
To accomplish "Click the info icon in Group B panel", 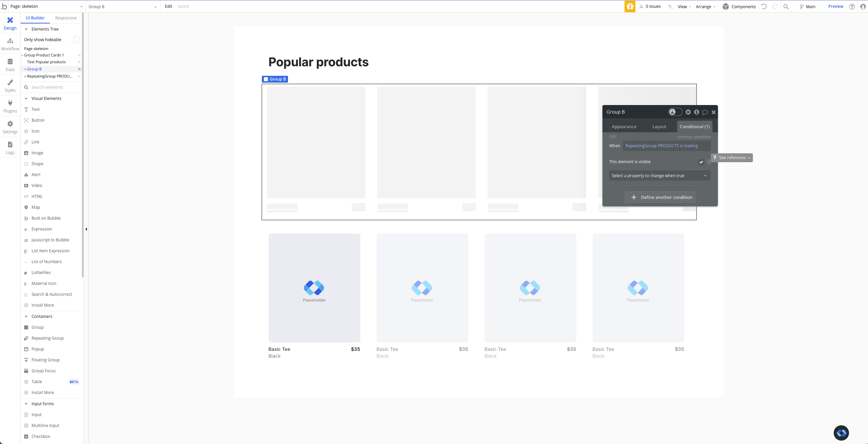I will 697,112.
